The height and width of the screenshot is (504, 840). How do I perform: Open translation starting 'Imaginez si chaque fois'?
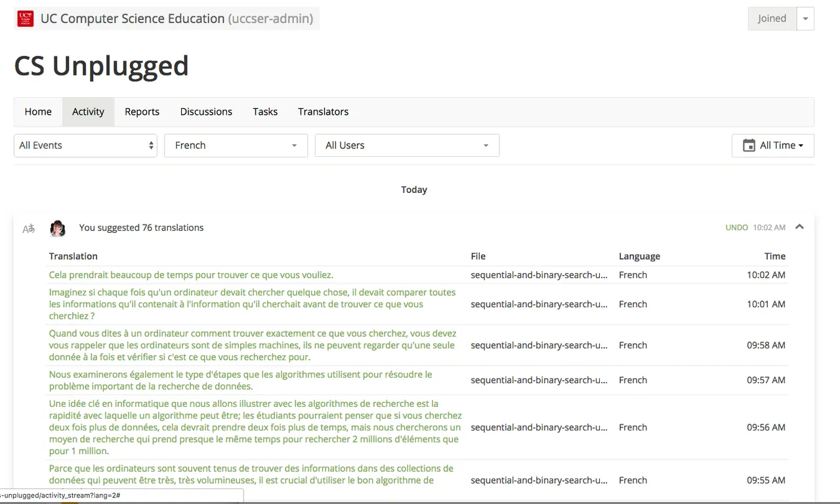253,304
